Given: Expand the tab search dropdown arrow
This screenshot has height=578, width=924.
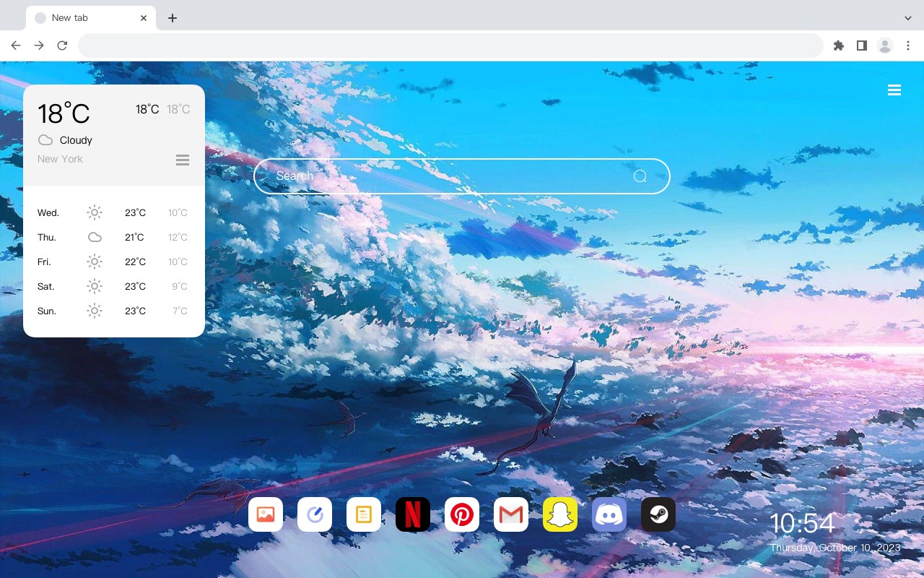Looking at the screenshot, I should 908,18.
